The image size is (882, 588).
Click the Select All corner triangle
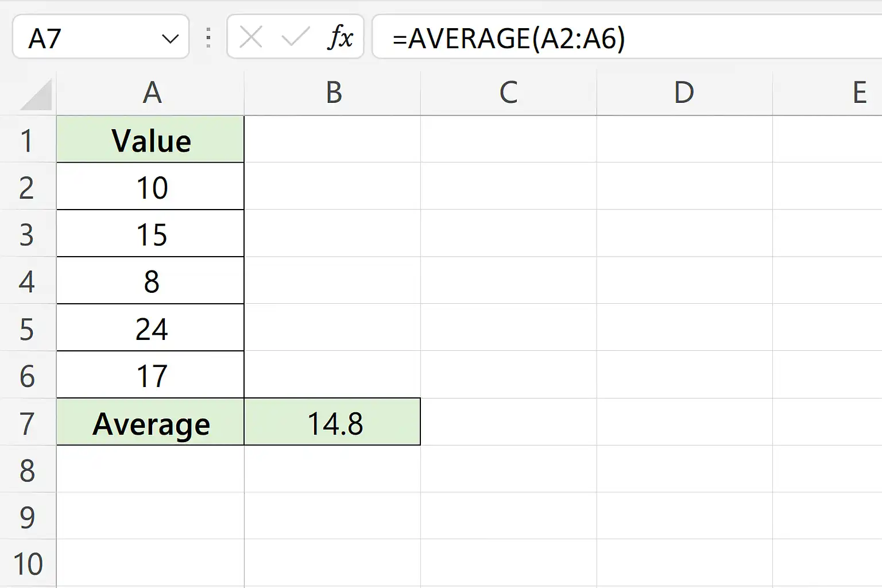(36, 95)
